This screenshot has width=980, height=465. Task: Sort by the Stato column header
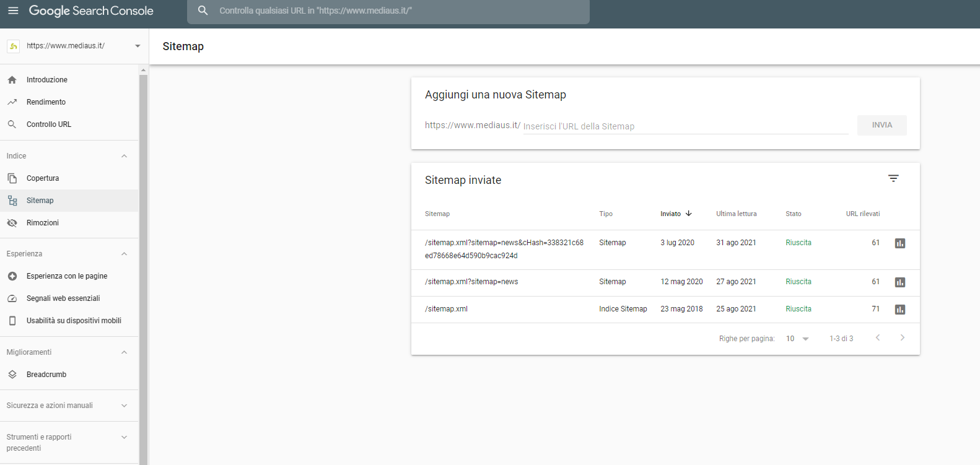794,214
